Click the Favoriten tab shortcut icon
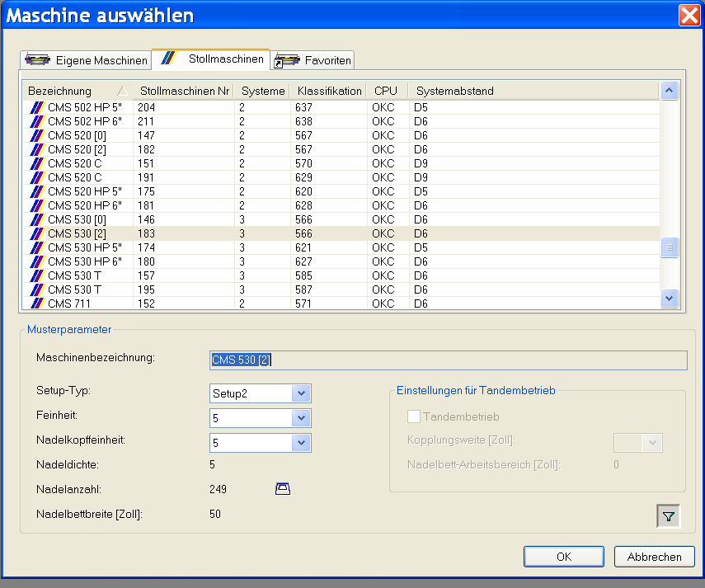 [286, 60]
